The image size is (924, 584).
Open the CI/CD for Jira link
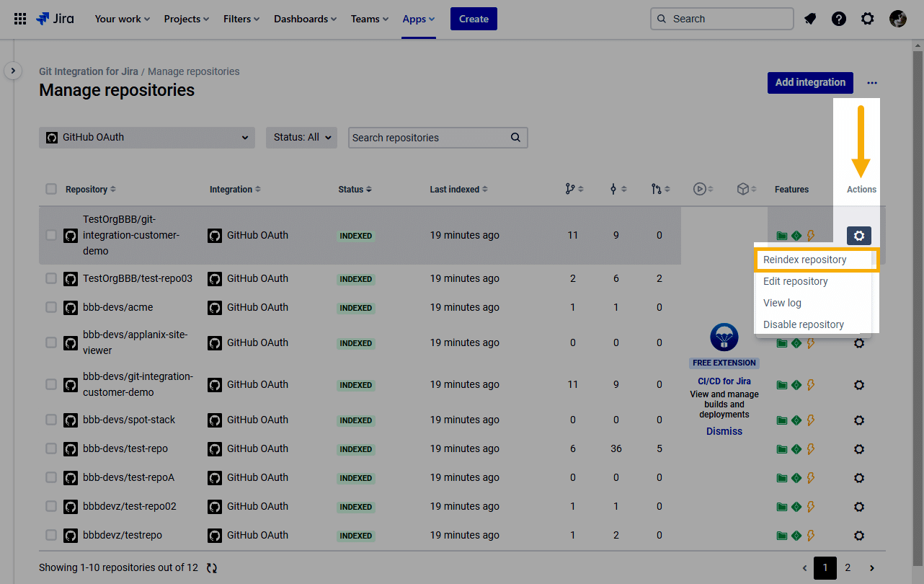[x=724, y=381]
